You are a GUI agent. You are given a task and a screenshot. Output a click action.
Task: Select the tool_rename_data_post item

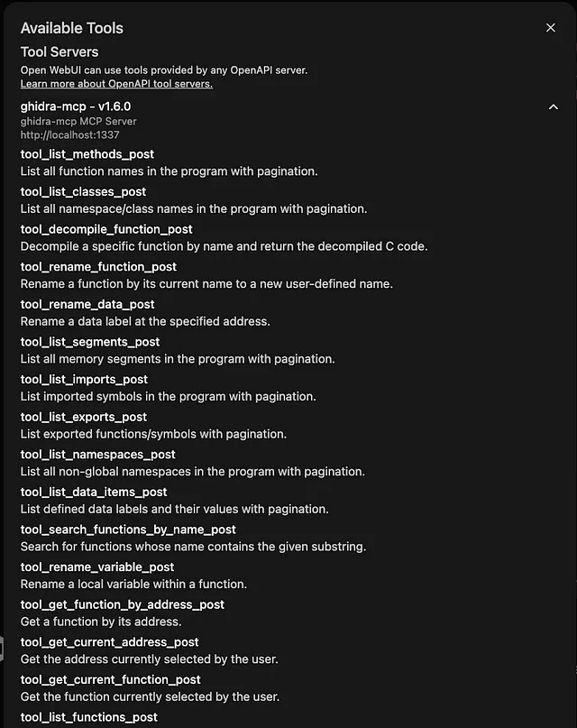coord(87,305)
